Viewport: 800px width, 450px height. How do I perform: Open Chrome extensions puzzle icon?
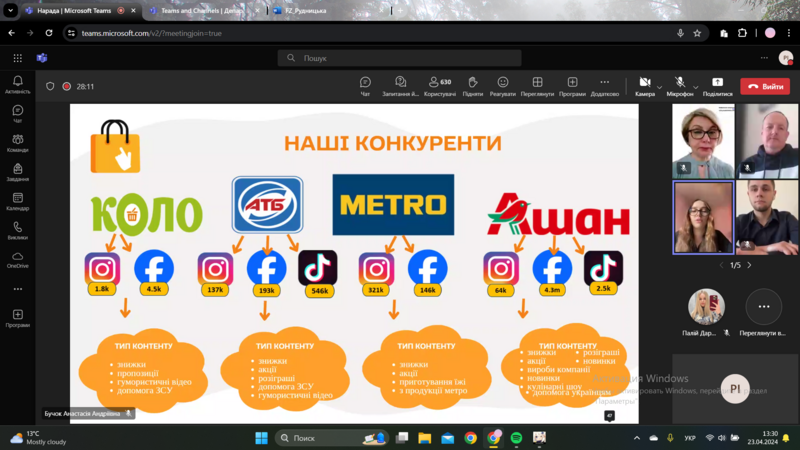(x=742, y=33)
